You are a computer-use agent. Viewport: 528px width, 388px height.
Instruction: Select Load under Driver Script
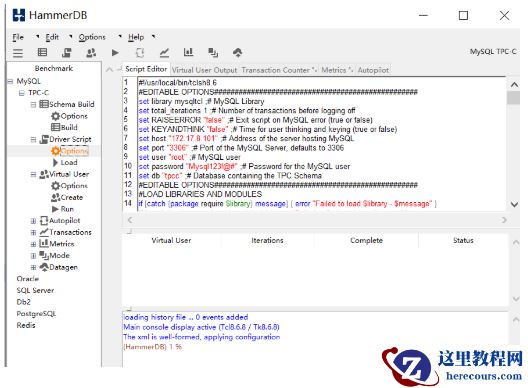pos(69,163)
